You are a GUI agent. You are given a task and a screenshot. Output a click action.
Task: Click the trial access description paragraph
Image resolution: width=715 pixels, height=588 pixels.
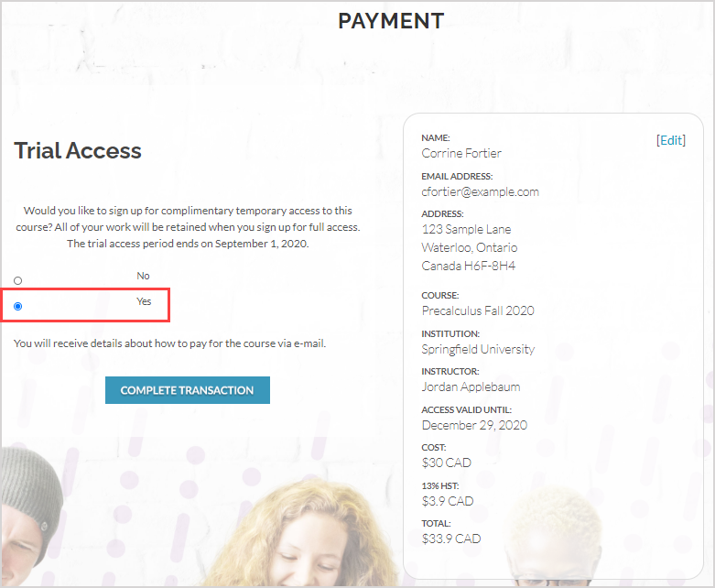188,227
